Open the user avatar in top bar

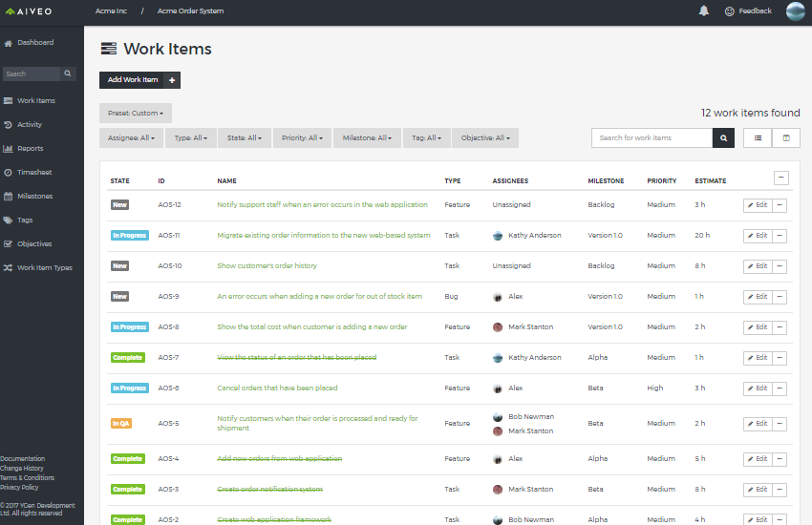[796, 11]
